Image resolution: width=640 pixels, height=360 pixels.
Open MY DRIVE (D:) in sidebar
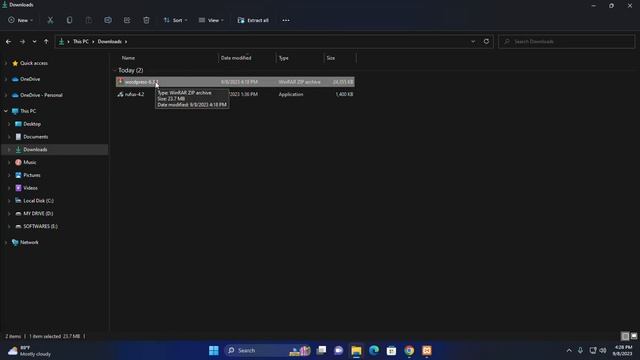[x=38, y=213]
